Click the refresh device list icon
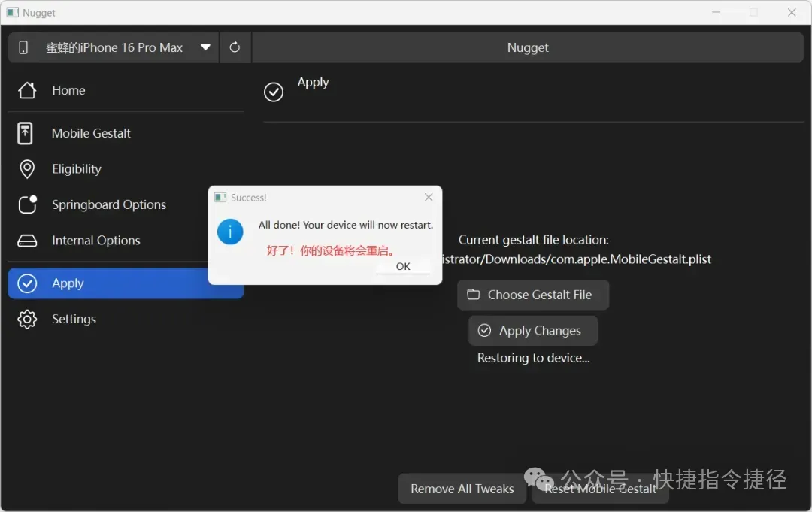Viewport: 812px width, 512px height. [235, 47]
